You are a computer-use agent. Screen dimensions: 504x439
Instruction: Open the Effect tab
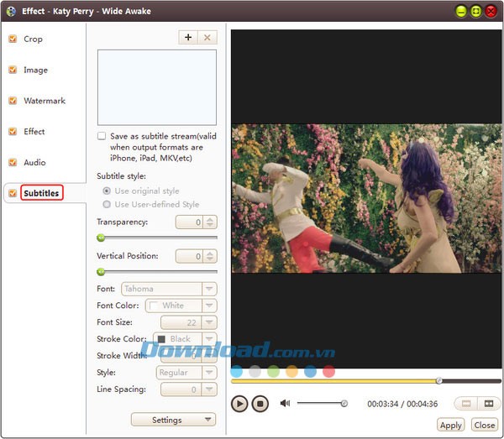pos(34,131)
